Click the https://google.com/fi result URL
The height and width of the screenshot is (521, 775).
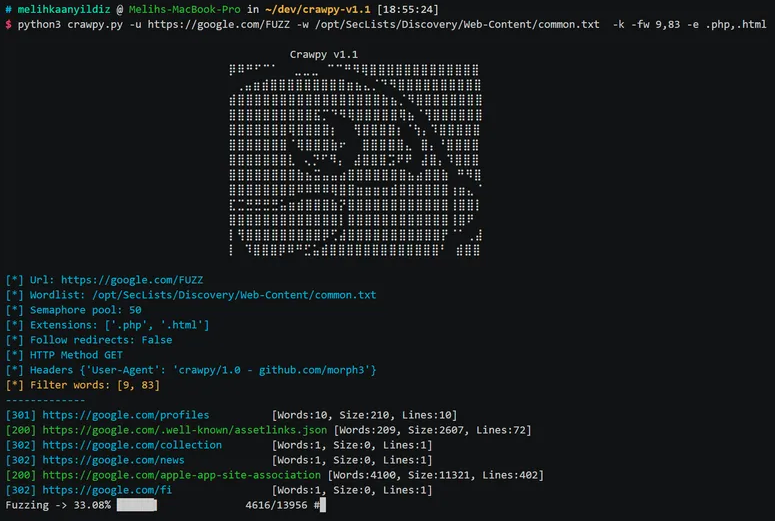[107, 490]
